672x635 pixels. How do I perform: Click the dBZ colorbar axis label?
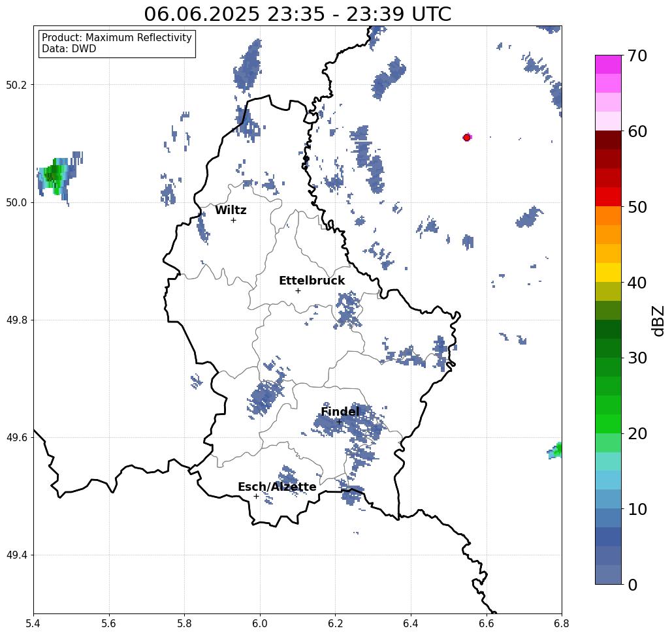tap(658, 320)
